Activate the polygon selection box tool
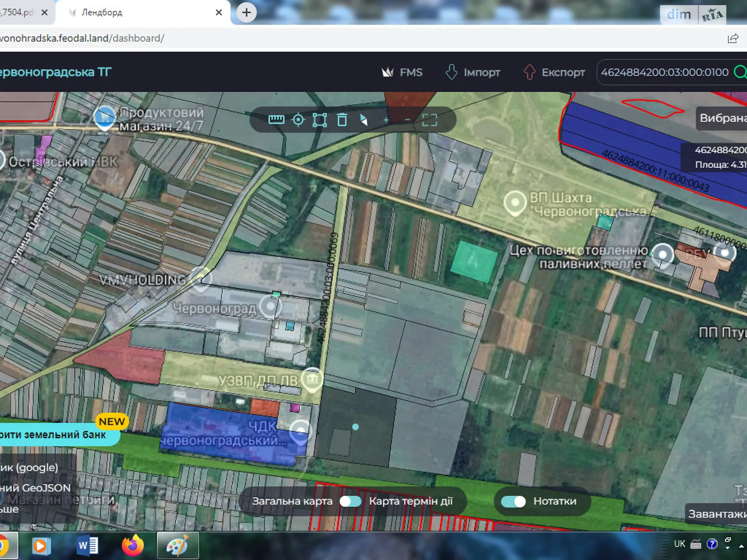This screenshot has height=560, width=747. pos(320,120)
